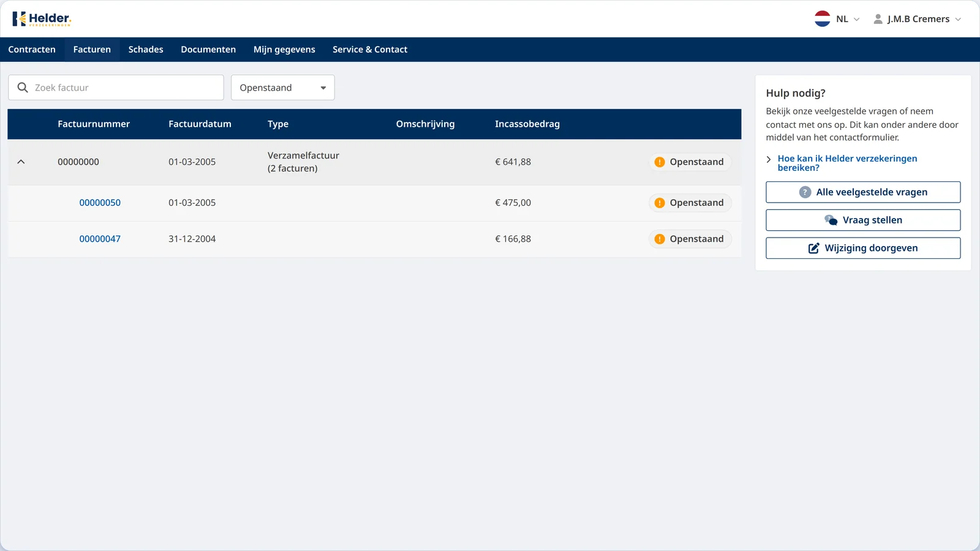Click the Helder logo
Viewport: 980px width, 551px height.
42,19
